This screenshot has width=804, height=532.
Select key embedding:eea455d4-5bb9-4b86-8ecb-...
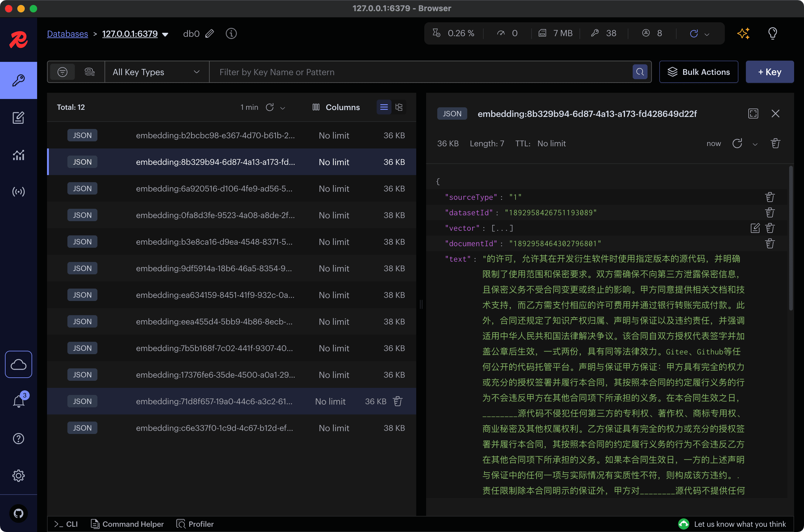pos(232,322)
